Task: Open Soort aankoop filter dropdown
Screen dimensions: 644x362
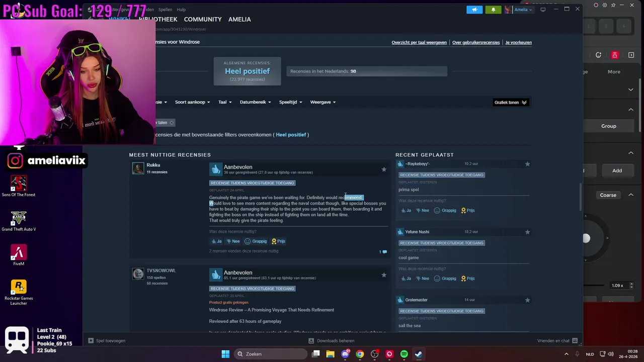Action: (x=193, y=102)
